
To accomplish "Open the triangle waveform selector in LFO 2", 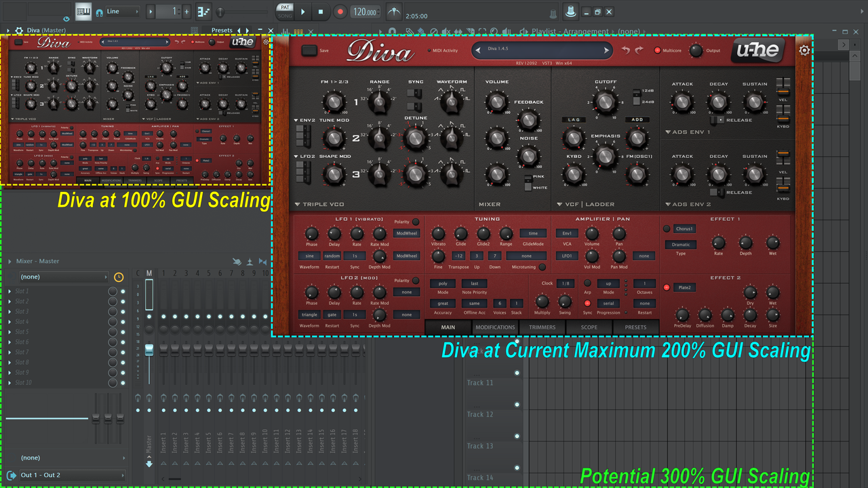I will 309,314.
